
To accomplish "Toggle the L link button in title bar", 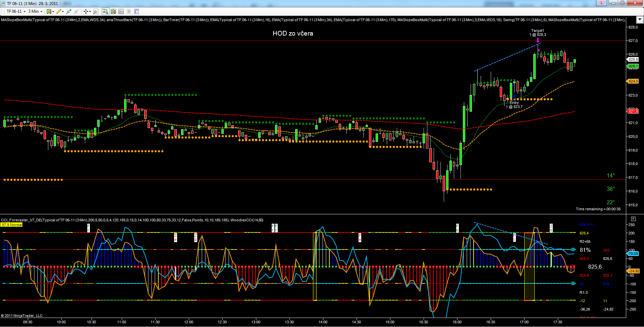I will [x=601, y=3].
